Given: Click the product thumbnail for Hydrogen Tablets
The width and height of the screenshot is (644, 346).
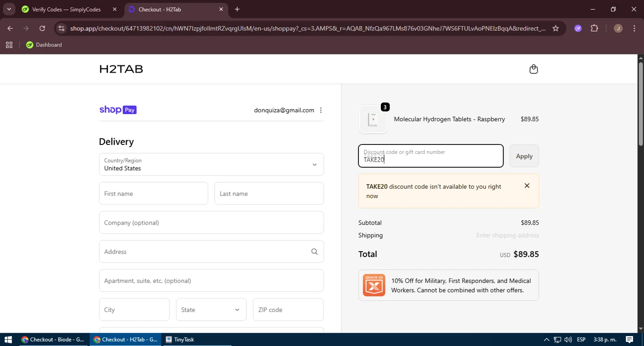Looking at the screenshot, I should coord(373,119).
